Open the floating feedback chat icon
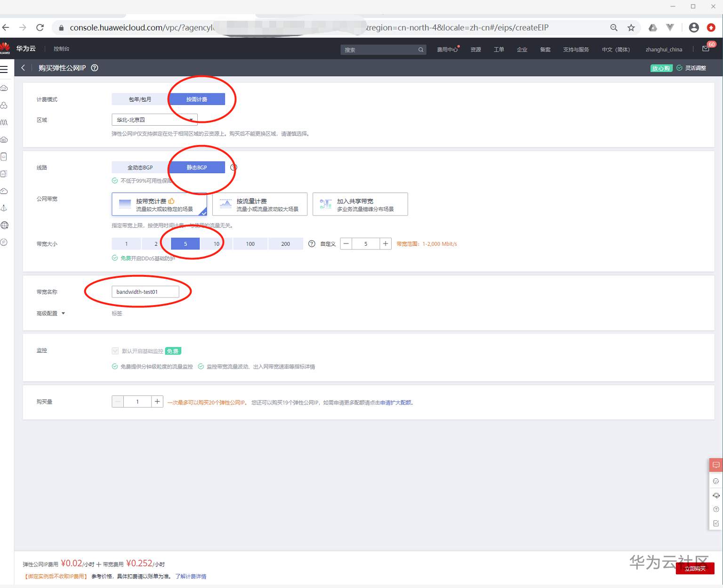The image size is (723, 588). (x=716, y=465)
